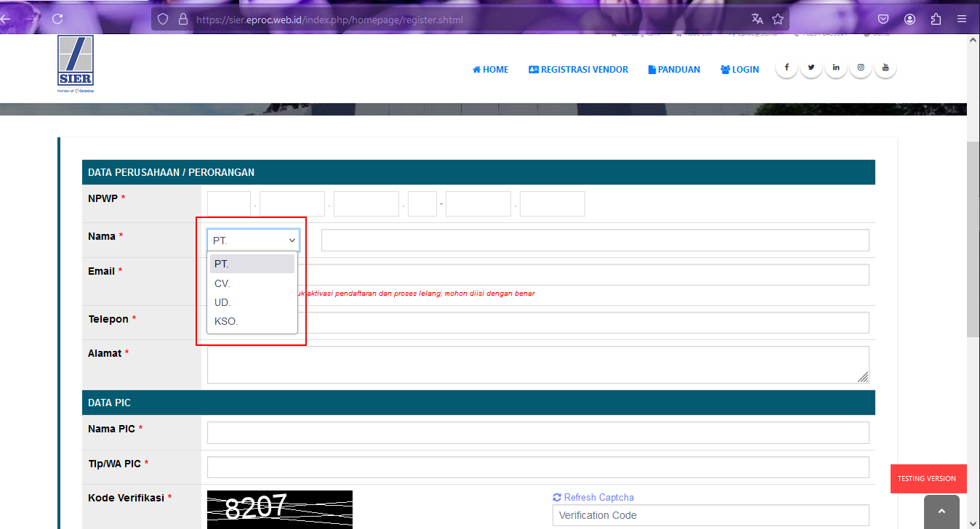
Task: Click the Alamat text area
Action: coord(538,365)
